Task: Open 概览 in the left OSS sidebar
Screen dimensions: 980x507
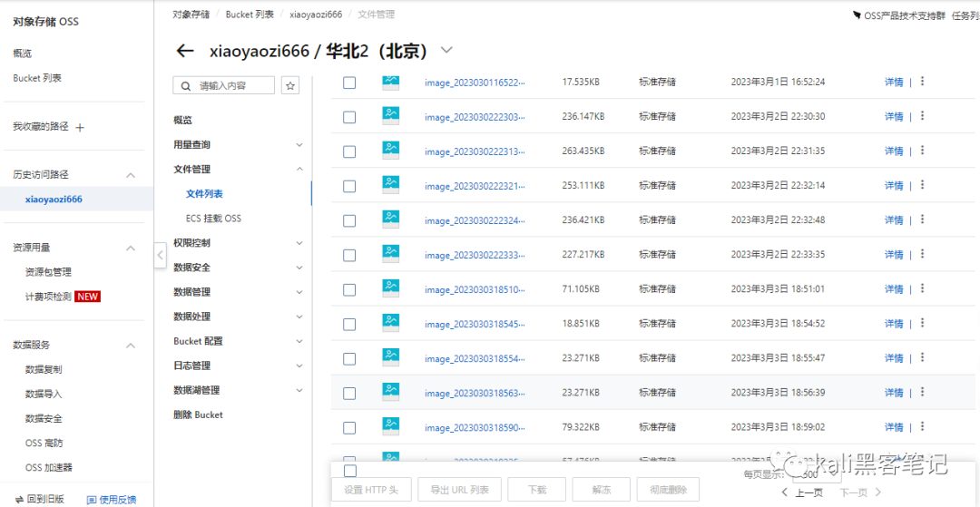Action: click(x=23, y=54)
